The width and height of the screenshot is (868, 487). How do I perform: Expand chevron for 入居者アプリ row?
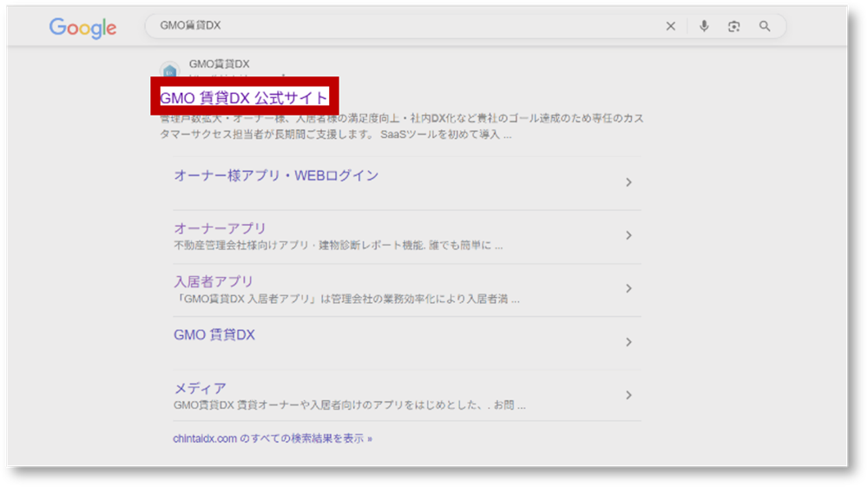click(628, 288)
